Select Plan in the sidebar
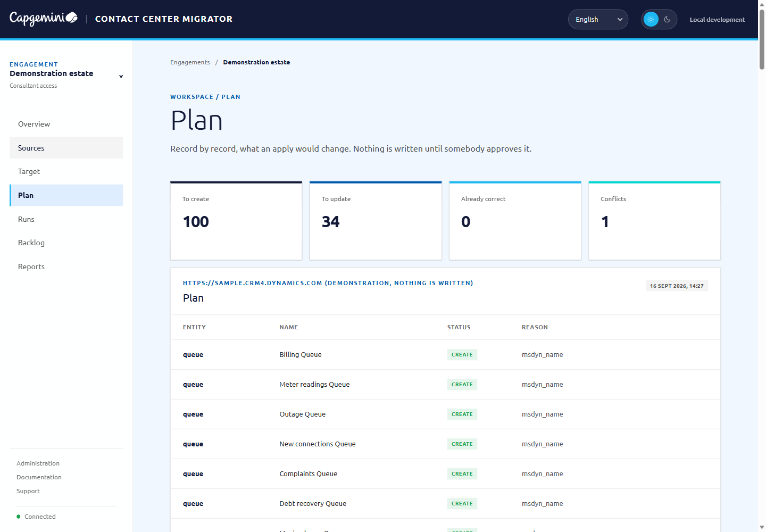Screen dimensions: 766x532 [66, 195]
